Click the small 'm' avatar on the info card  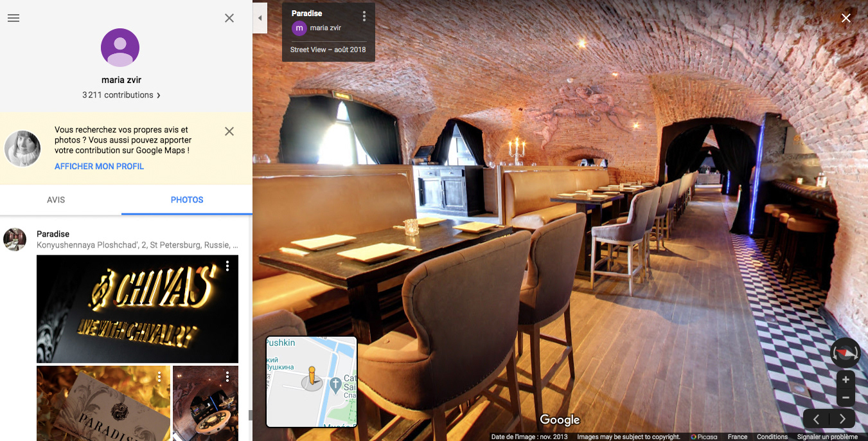(299, 28)
